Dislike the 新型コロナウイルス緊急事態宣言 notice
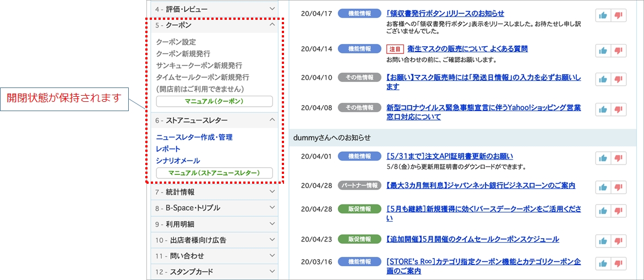644x280 pixels. [x=619, y=109]
